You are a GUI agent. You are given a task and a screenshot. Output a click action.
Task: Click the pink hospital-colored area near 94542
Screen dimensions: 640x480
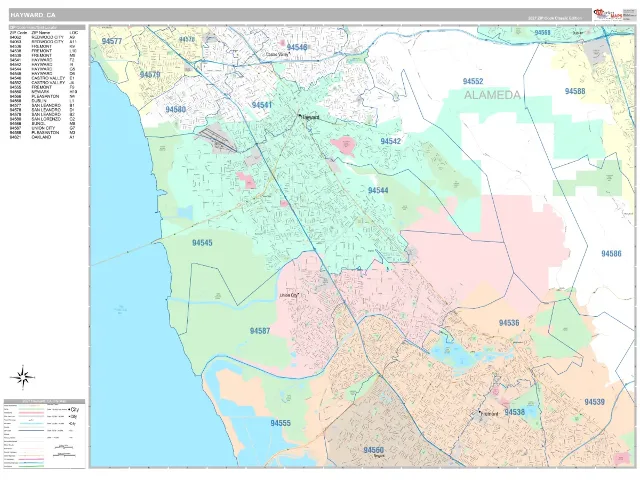[343, 146]
